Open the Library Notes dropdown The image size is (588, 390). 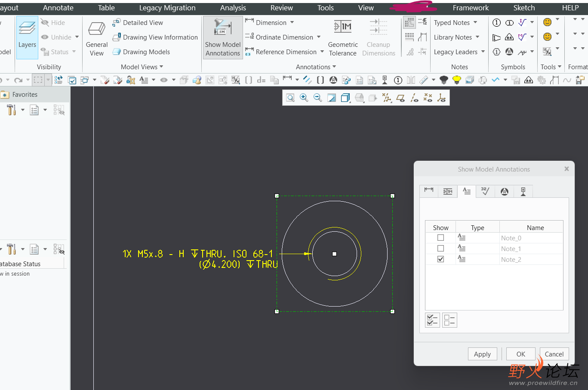coord(457,37)
